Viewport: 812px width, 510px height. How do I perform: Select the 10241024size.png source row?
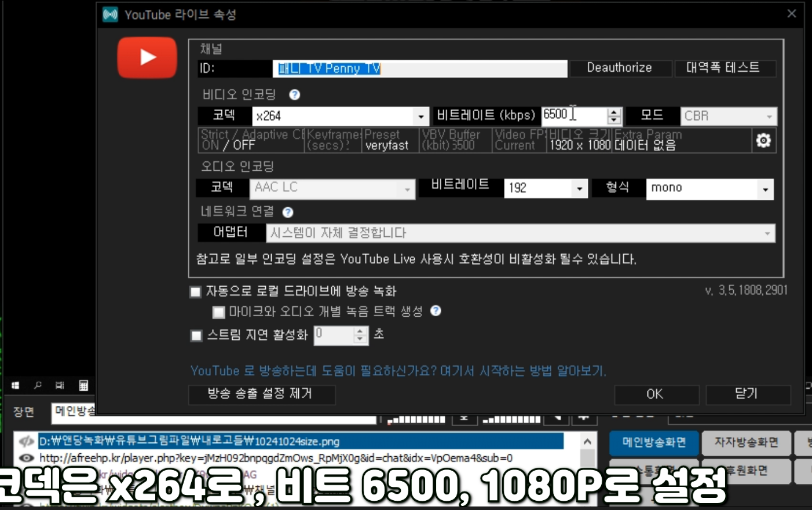(x=301, y=442)
